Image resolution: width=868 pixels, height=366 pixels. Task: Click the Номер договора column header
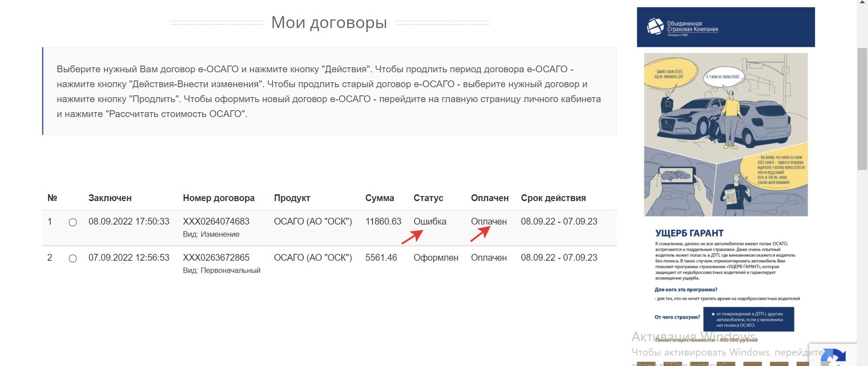coord(218,198)
